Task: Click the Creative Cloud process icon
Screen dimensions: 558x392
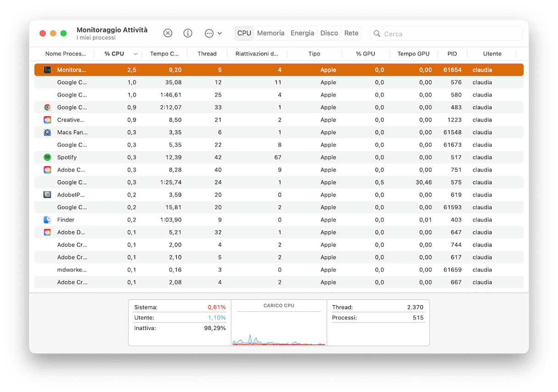Action: (x=47, y=120)
